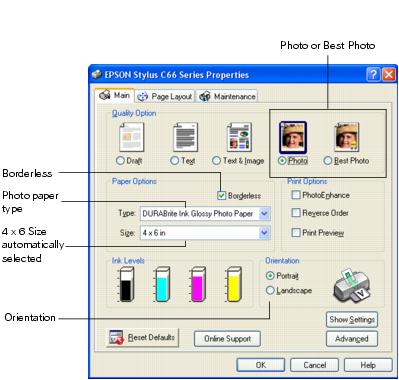Click the Best Photo quality picture icon
Viewport: 399px width, 380px height.
pos(347,137)
